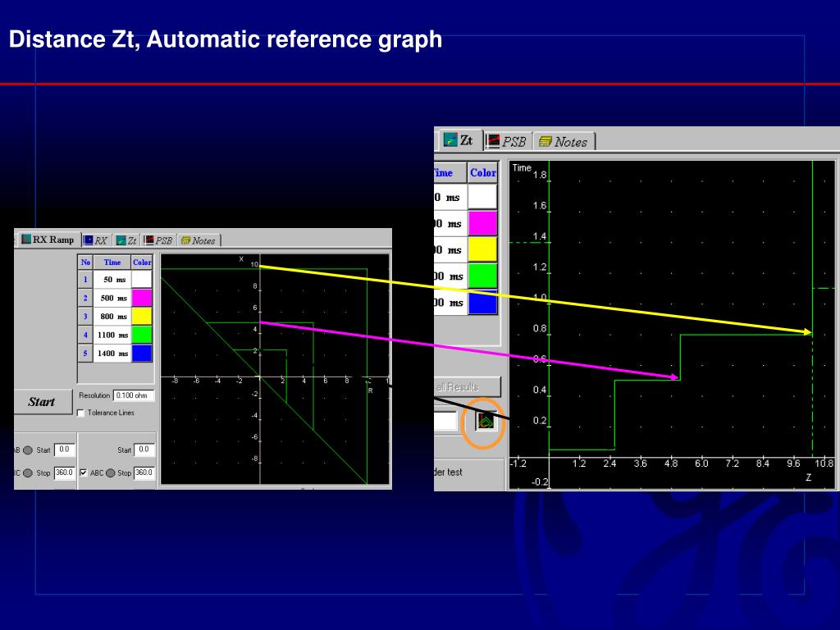Click row number 5 in the No column

(x=85, y=353)
